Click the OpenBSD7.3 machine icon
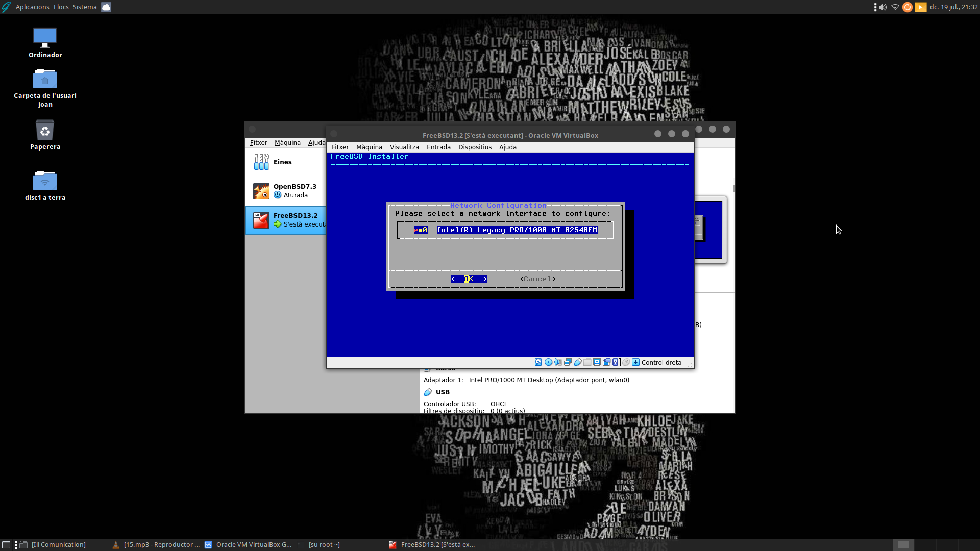Screen dimensions: 980x551 click(261, 191)
